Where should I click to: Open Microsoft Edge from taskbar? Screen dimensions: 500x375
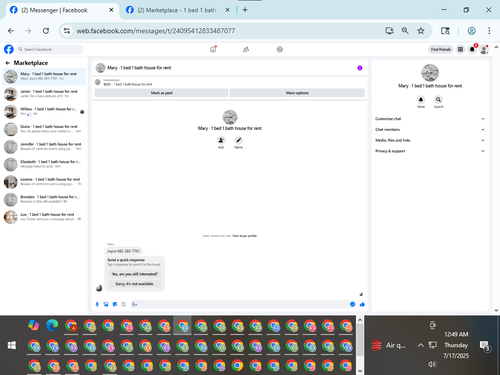52,325
